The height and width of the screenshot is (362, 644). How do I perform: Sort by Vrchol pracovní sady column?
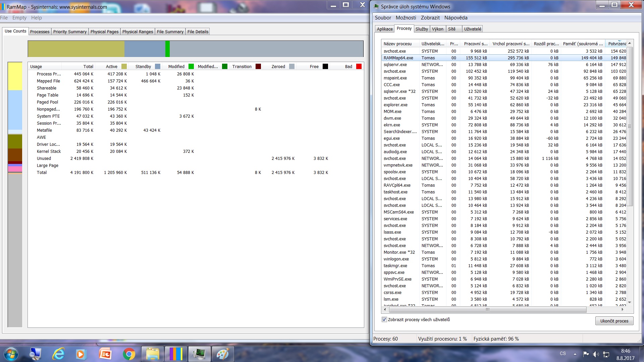point(511,44)
